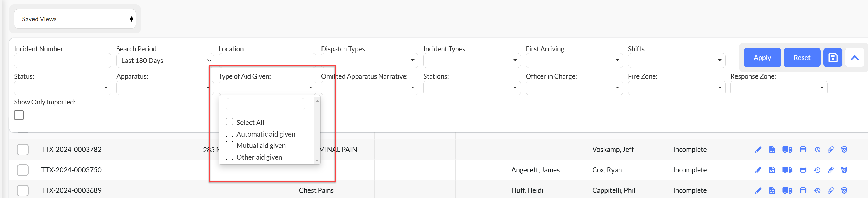Image resolution: width=868 pixels, height=198 pixels.
Task: Expand the Search Period dropdown
Action: point(165,60)
